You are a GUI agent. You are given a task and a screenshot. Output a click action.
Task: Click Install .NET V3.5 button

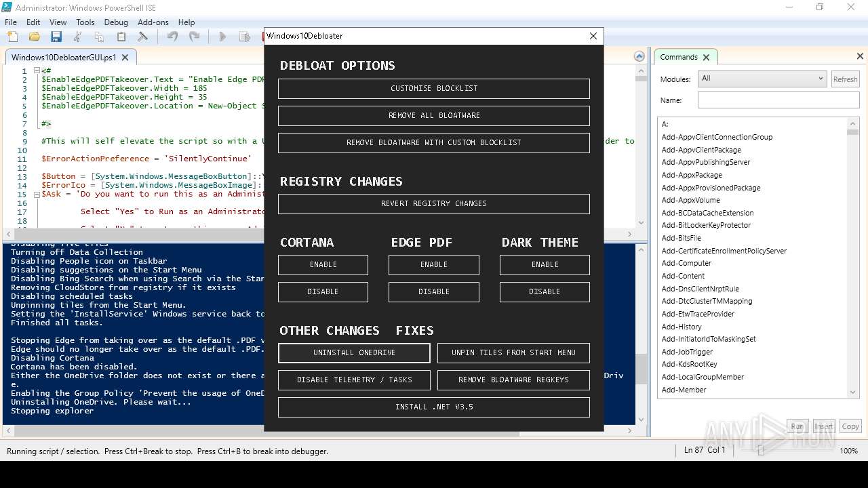click(434, 407)
